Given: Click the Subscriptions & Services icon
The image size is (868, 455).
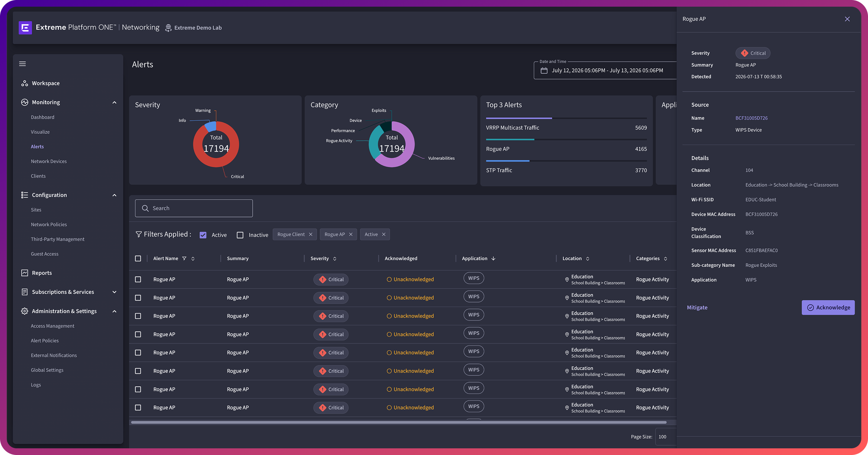Looking at the screenshot, I should (x=25, y=292).
